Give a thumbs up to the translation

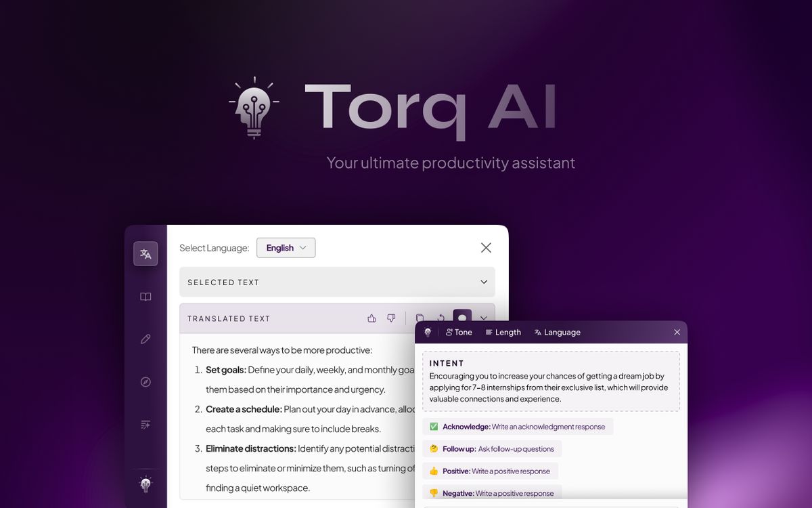tap(371, 317)
